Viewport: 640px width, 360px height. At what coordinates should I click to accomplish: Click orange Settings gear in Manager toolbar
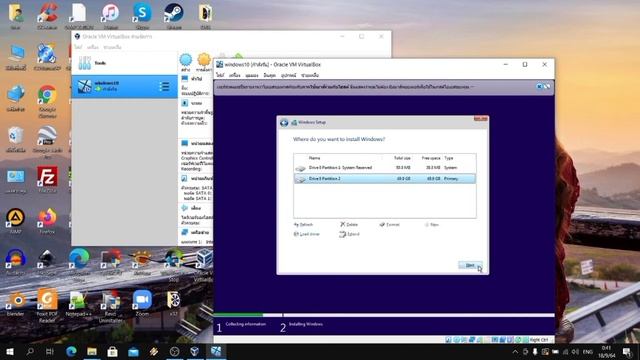204,60
